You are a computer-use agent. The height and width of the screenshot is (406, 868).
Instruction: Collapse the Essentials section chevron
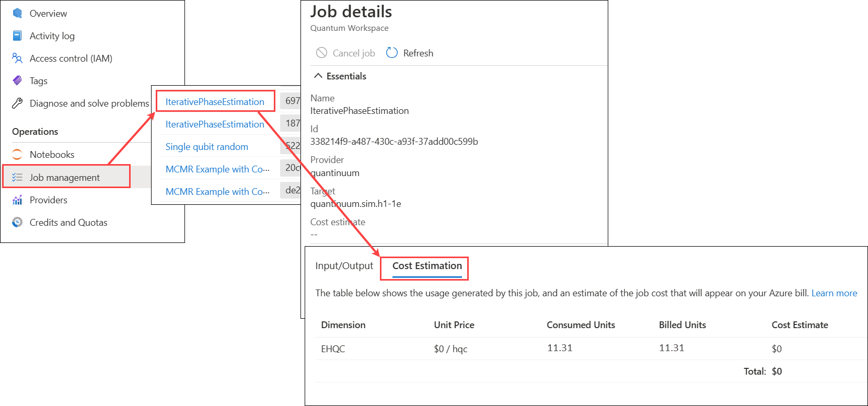click(x=318, y=76)
